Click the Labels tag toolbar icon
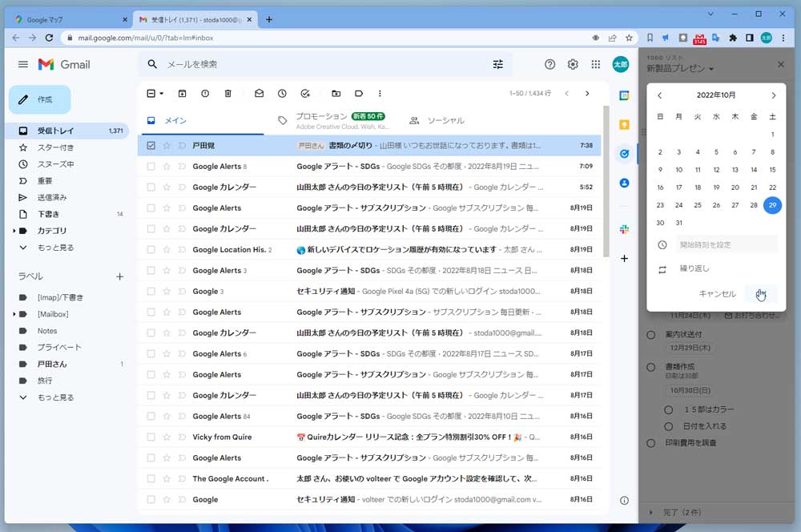Image resolution: width=801 pixels, height=532 pixels. [x=359, y=94]
